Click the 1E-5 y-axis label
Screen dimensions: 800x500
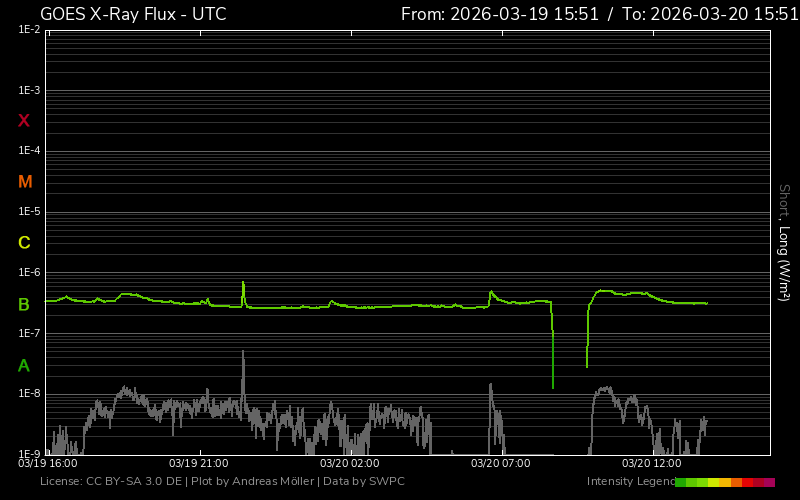29,212
